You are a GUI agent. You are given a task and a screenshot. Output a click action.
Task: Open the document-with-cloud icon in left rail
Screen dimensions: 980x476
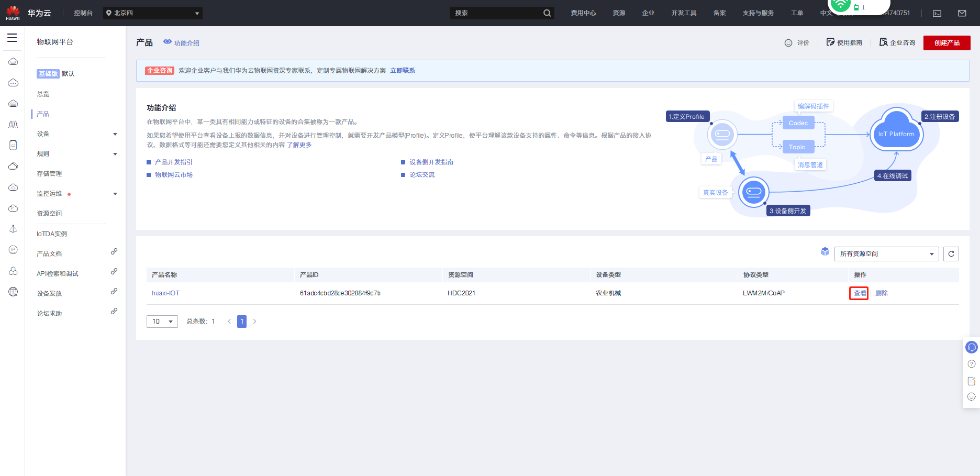click(x=13, y=145)
